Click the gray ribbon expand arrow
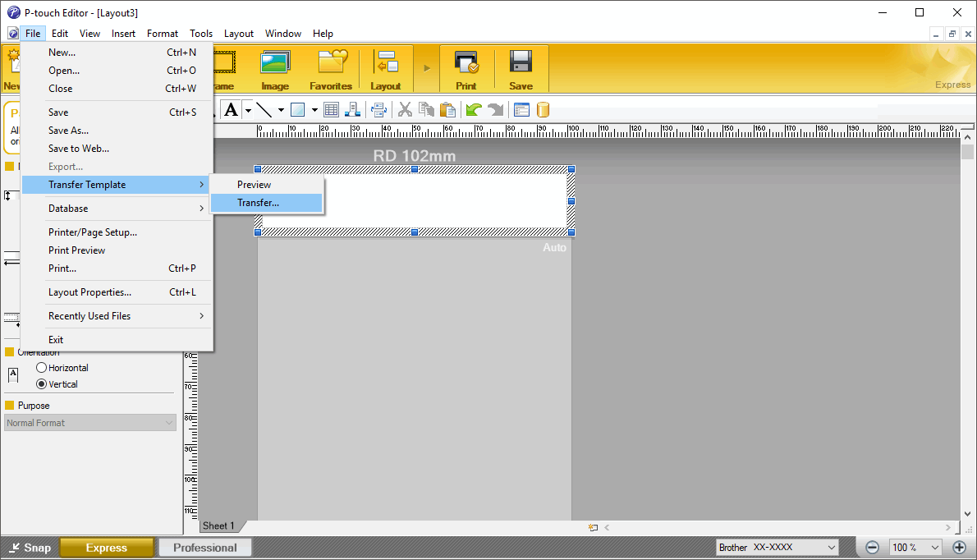977x560 pixels. [427, 68]
